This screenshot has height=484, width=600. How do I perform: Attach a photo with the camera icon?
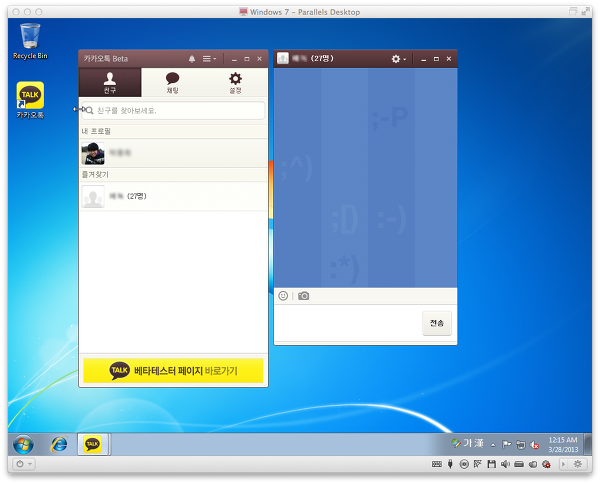(303, 296)
